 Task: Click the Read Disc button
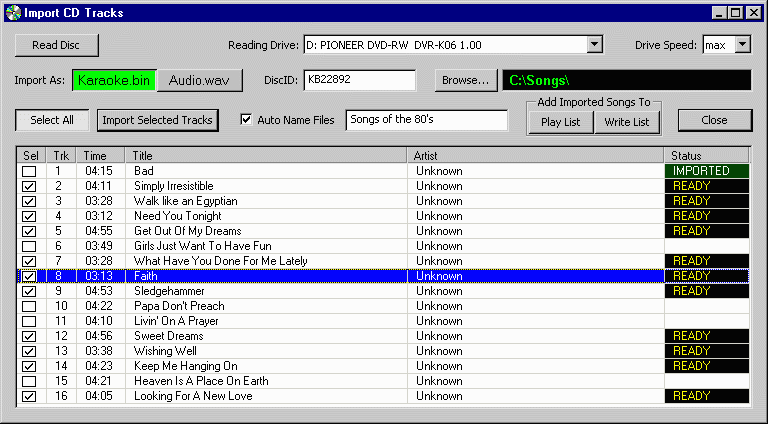(55, 45)
